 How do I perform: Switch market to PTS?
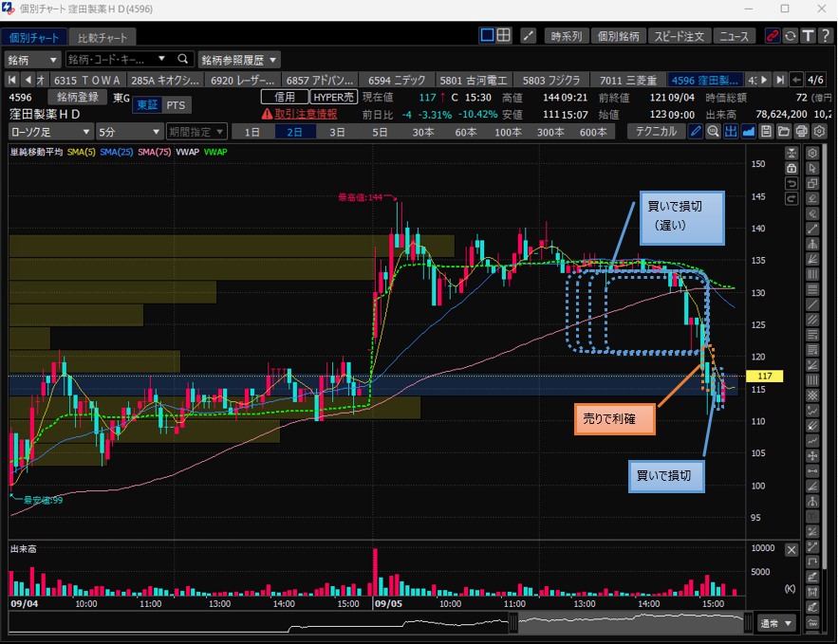point(176,105)
